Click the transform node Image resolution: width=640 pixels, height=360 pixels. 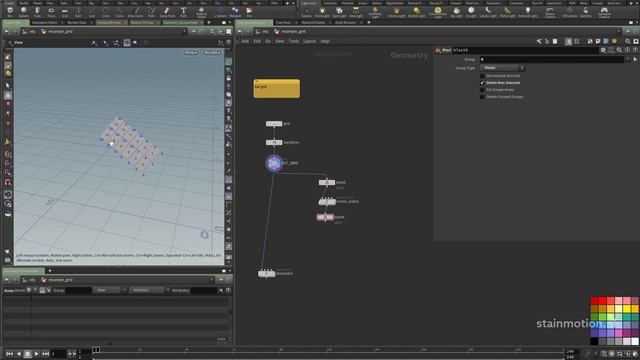tap(274, 142)
